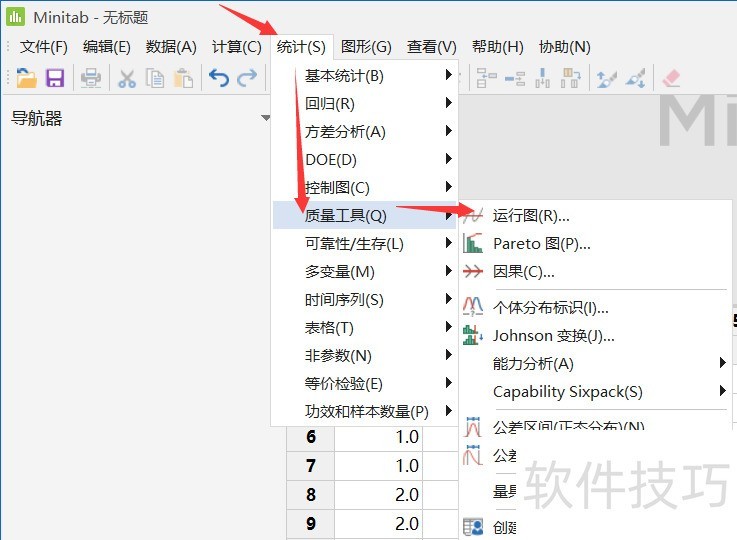The image size is (737, 540).
Task: Click the eraser icon in toolbar
Action: tap(671, 78)
